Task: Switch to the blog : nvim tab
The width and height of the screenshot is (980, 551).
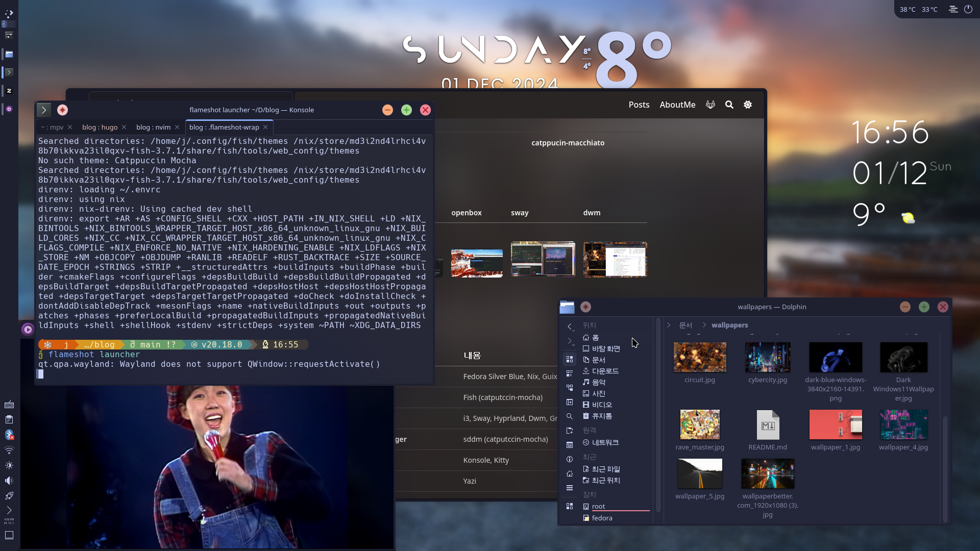Action: coord(153,127)
